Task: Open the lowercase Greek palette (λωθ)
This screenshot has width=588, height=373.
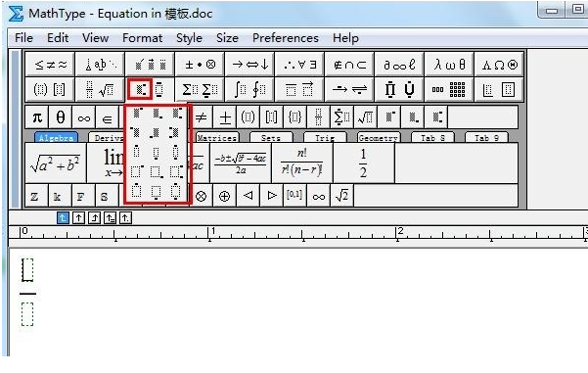Action: pyautogui.click(x=449, y=65)
